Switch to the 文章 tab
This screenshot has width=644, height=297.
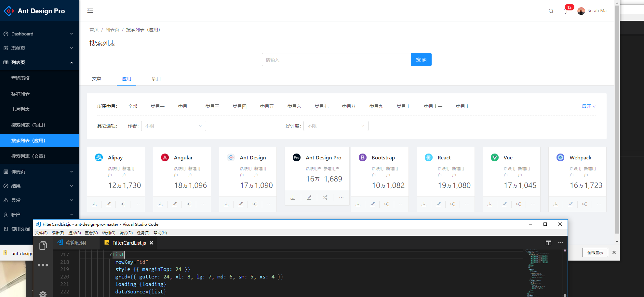click(97, 79)
